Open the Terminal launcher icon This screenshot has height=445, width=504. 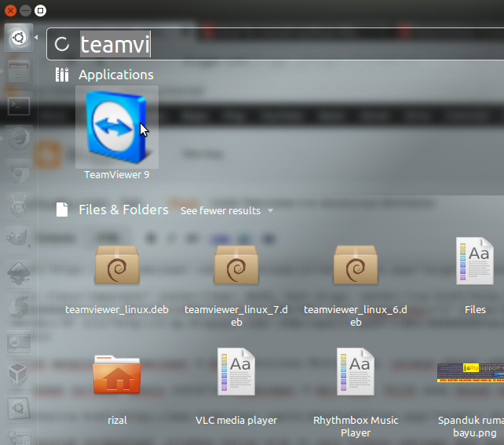(19, 106)
